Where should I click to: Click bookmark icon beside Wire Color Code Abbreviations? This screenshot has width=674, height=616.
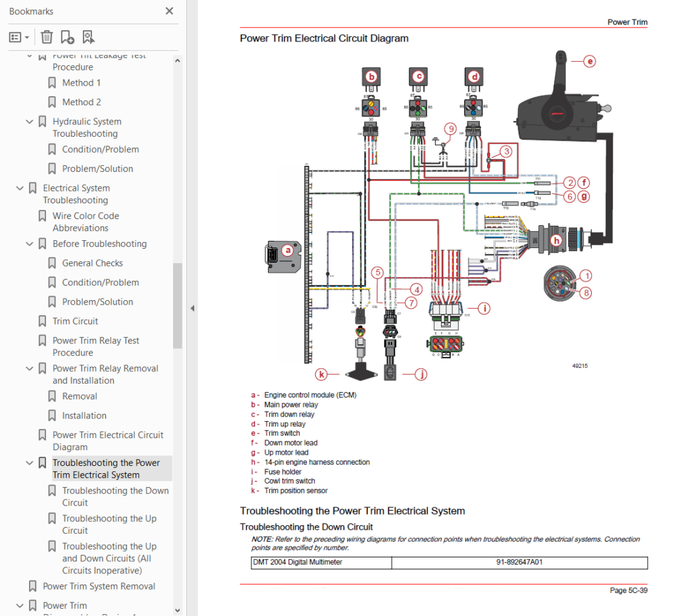[x=42, y=216]
